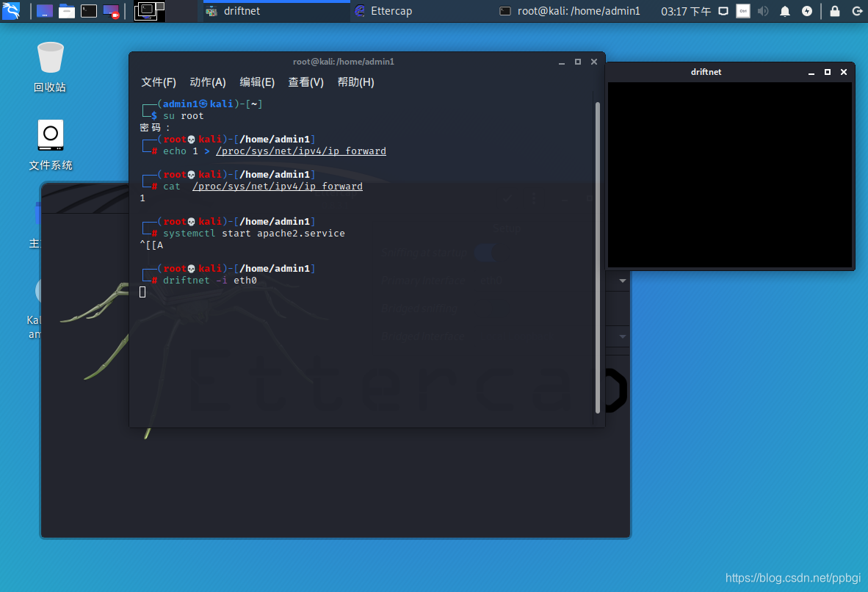
Task: Click the echo line's /proc/sys/net/ipv4/ip_forward path
Action: (x=301, y=151)
